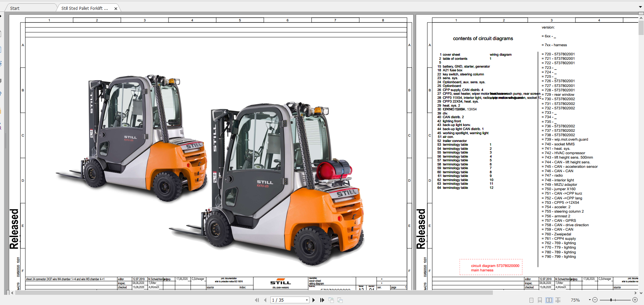Image resolution: width=644 pixels, height=305 pixels.
Task: Select the Still Sted Pallet Forklift tab
Action: (85, 8)
